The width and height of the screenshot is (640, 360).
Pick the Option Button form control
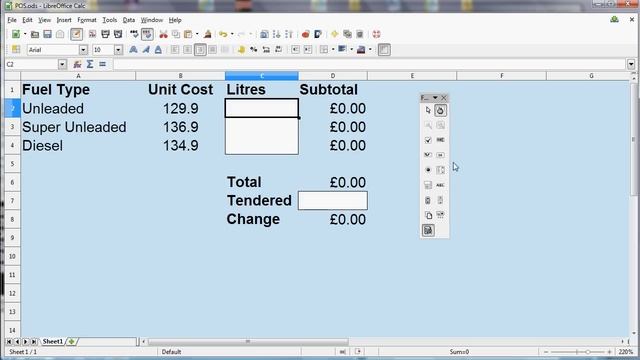pos(428,170)
